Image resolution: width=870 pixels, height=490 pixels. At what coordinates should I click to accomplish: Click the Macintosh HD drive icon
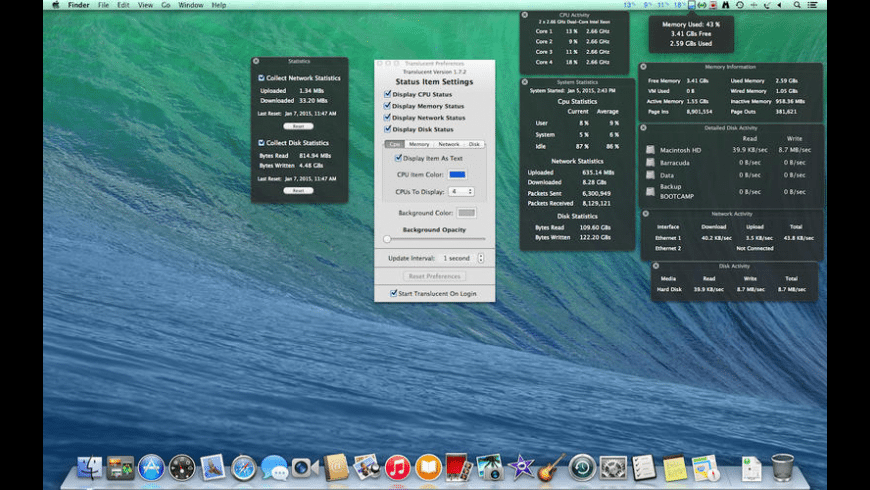650,150
